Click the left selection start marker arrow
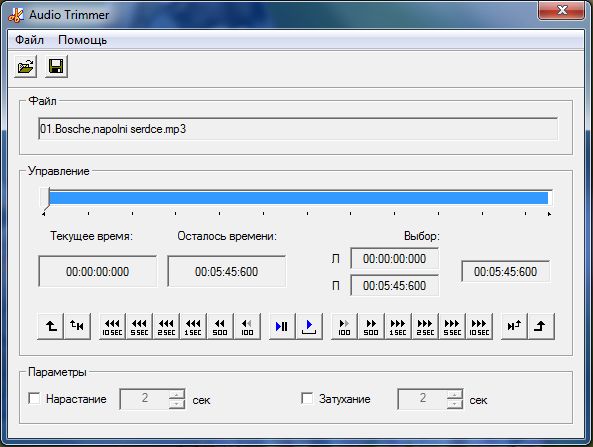Image resolution: width=593 pixels, height=447 pixels. tap(44, 214)
